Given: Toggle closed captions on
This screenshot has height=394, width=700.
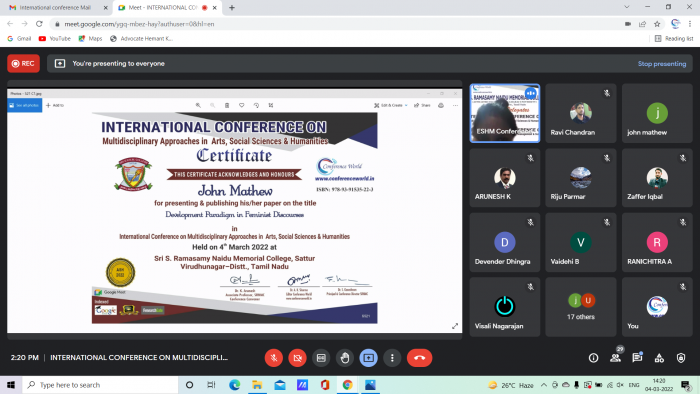Looking at the screenshot, I should (x=321, y=358).
